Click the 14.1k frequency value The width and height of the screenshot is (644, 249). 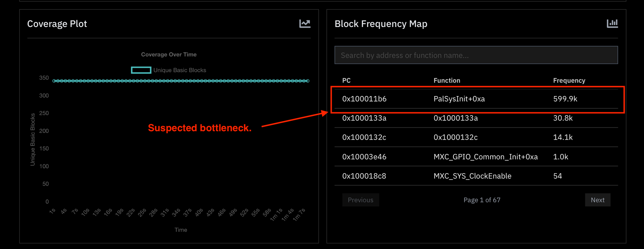click(563, 137)
